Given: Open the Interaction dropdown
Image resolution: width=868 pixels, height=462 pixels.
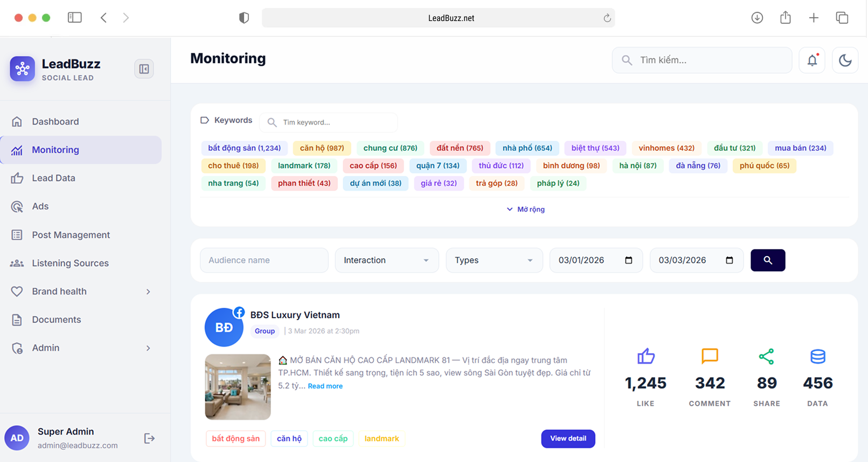Looking at the screenshot, I should [x=386, y=260].
